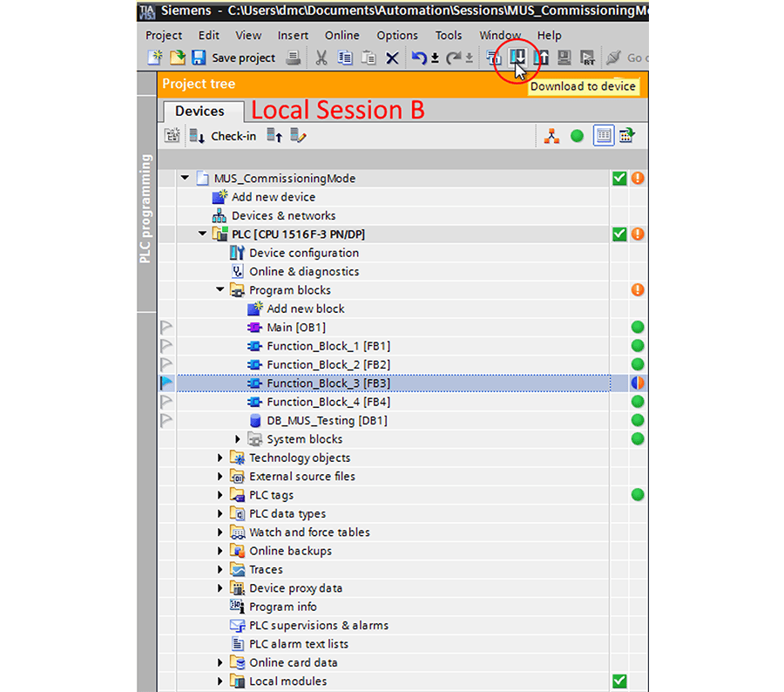Open Device configuration under PLC
The image size is (784, 692).
coord(303,253)
